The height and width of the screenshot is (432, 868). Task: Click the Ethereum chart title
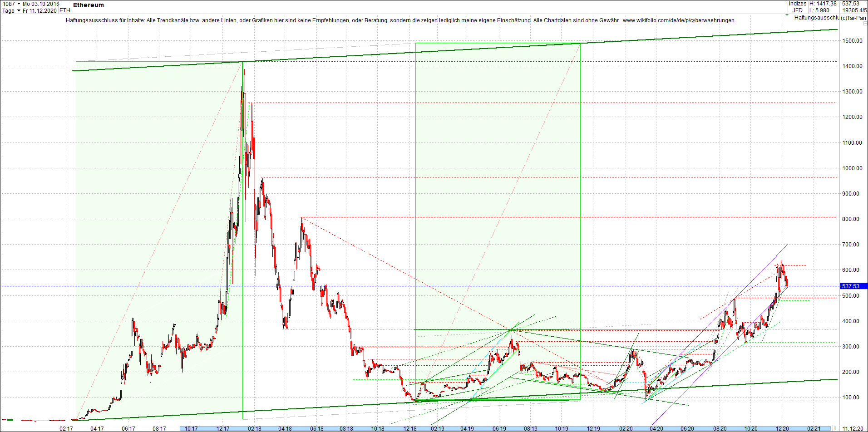pyautogui.click(x=89, y=5)
